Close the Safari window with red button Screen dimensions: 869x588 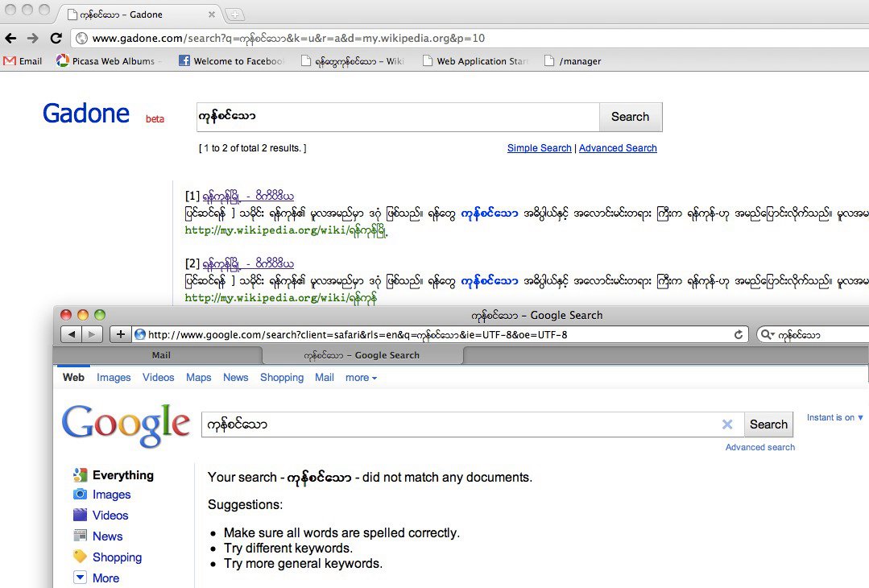point(66,315)
